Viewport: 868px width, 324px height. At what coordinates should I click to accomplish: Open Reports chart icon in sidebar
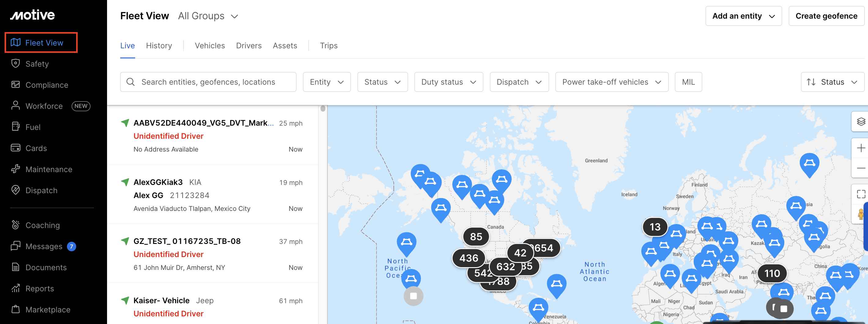[16, 288]
